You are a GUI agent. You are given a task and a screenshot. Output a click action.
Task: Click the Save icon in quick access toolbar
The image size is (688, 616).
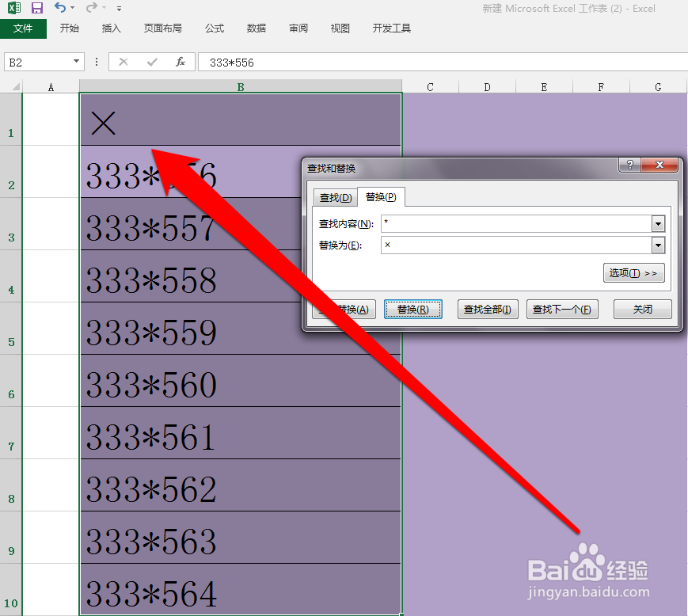coord(37,8)
